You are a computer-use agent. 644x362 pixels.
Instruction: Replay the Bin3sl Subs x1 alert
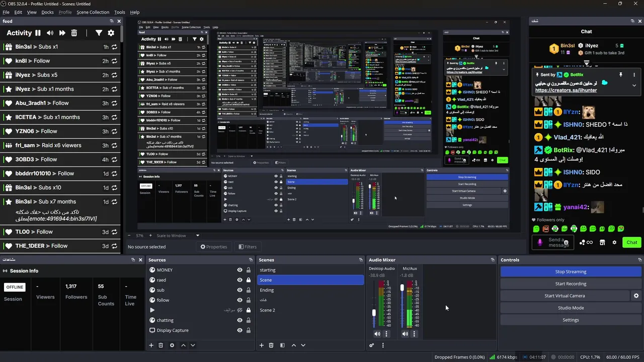tap(114, 47)
